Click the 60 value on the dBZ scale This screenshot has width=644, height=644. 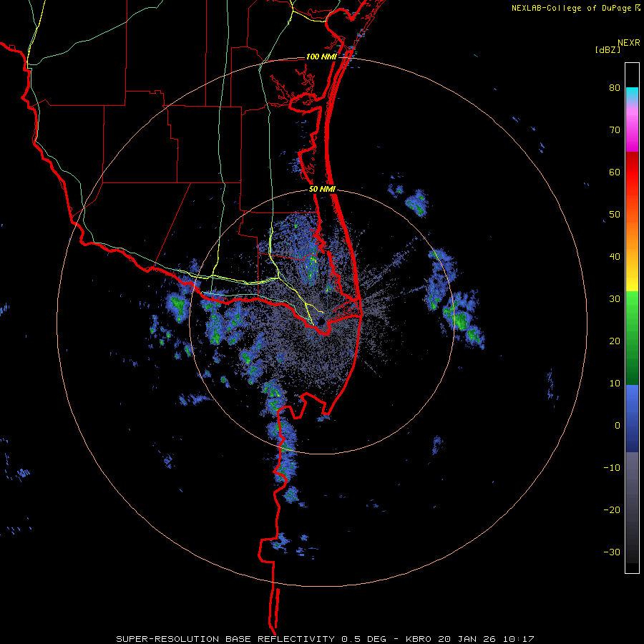tap(615, 172)
